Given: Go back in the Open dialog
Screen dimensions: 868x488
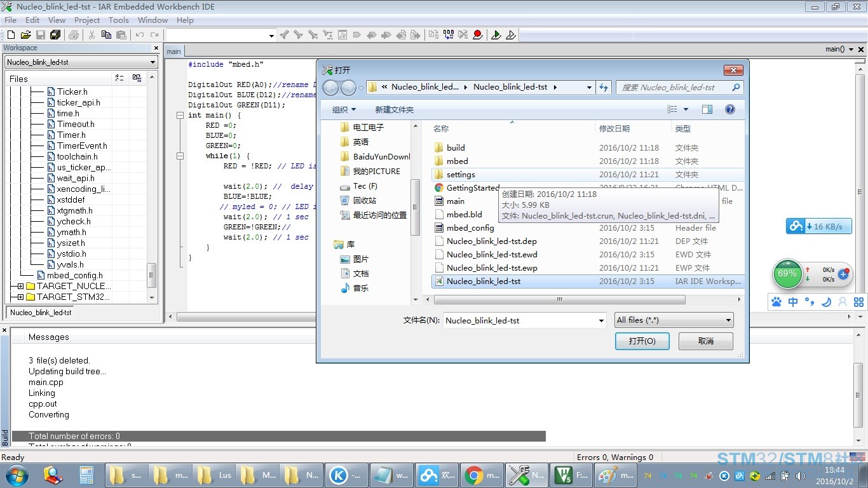Looking at the screenshot, I should tap(330, 88).
